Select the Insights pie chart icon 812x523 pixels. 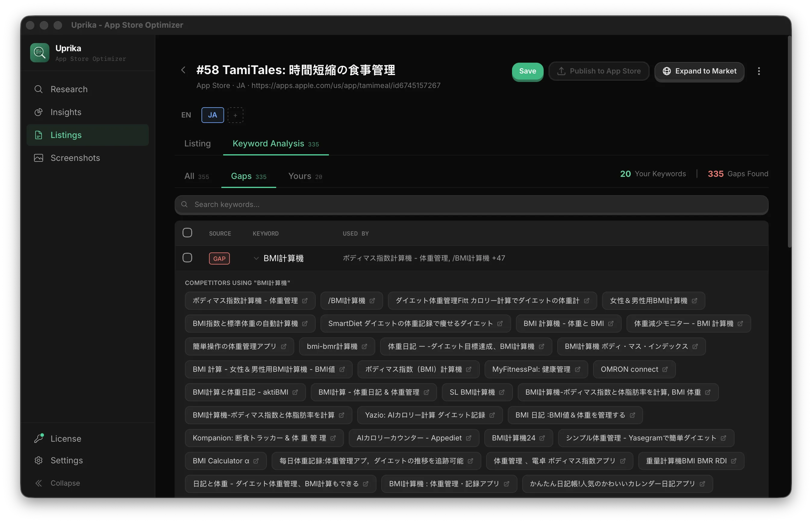tap(38, 112)
